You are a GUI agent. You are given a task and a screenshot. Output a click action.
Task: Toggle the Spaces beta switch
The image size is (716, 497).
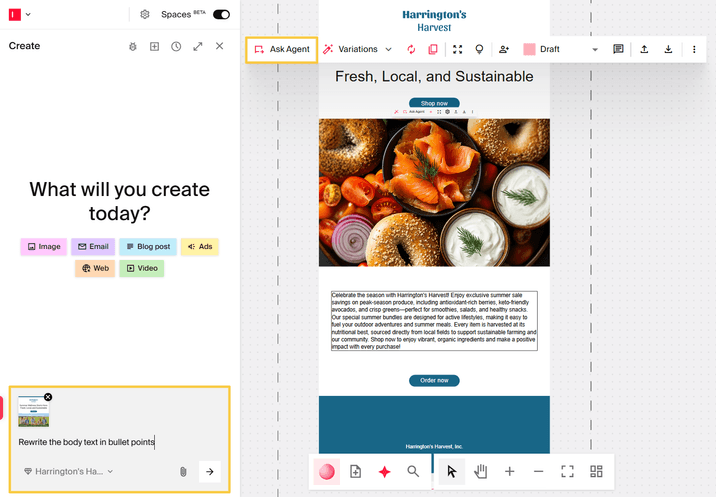pos(221,14)
